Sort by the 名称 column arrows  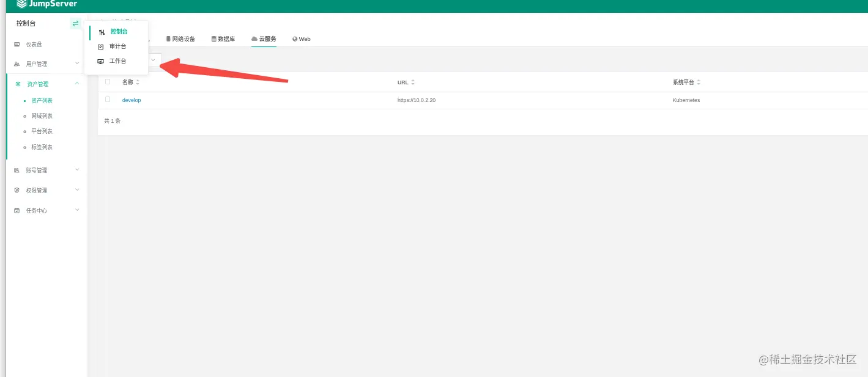coord(138,82)
